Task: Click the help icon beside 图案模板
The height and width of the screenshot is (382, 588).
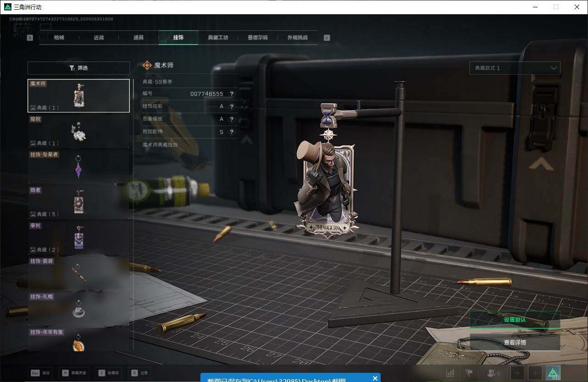Action: 232,119
